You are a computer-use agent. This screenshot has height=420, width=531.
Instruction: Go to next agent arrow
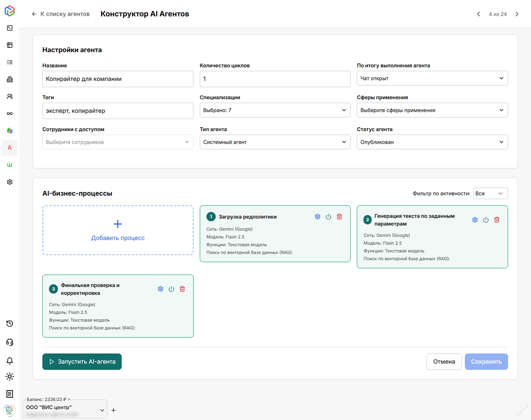[517, 14]
